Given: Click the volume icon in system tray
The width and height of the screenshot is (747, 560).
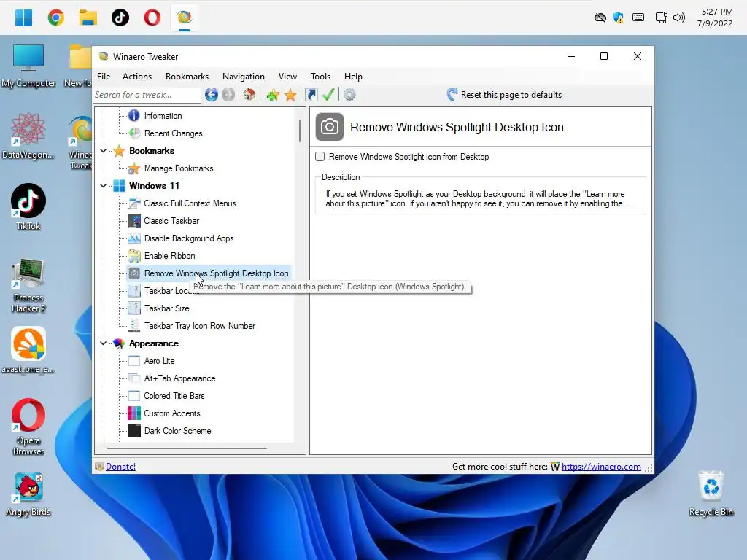Looking at the screenshot, I should pos(679,18).
